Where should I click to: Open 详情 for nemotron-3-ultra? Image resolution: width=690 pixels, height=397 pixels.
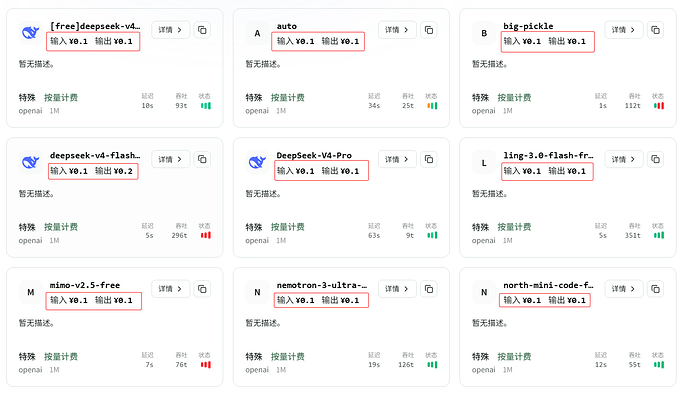coord(397,289)
